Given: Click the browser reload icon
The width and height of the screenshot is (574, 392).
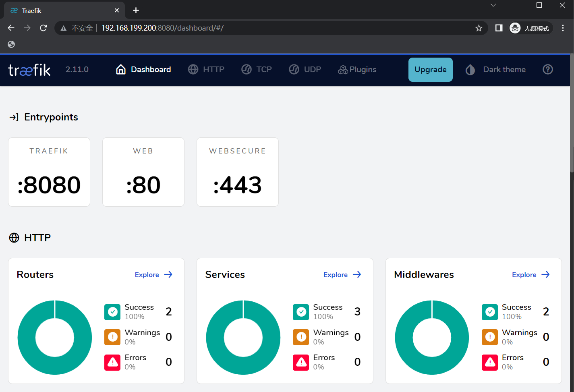Looking at the screenshot, I should pyautogui.click(x=44, y=28).
